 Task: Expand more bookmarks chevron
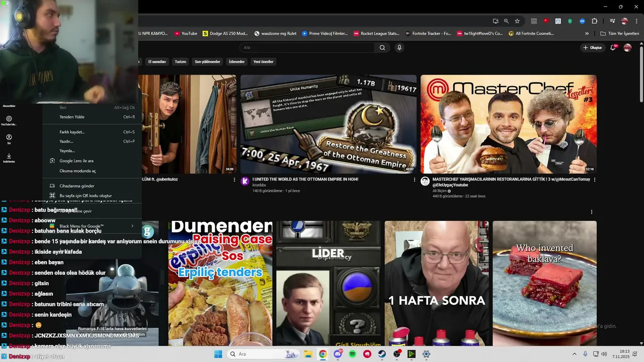coord(587,34)
